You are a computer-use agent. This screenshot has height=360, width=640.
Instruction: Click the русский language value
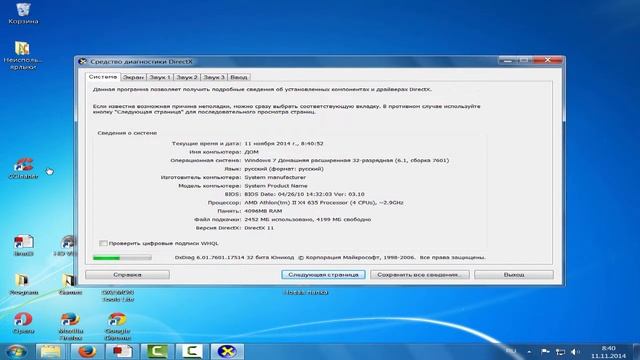tap(284, 169)
